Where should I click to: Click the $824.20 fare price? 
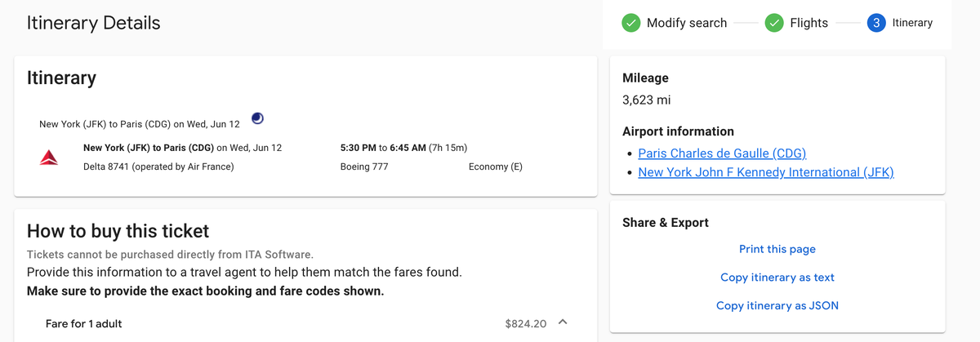pyautogui.click(x=526, y=324)
